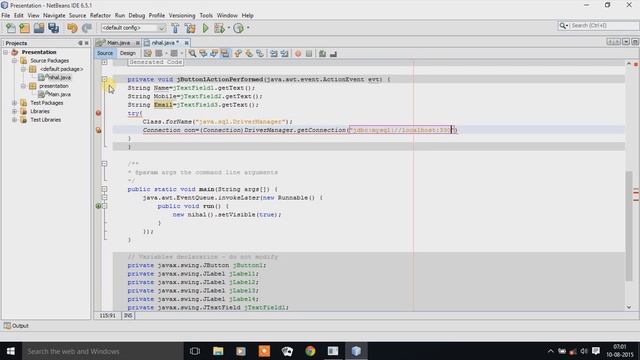Click the Last Edit editor toolbar icon
Image resolution: width=640 pixels, height=360 pixels.
coord(147,53)
